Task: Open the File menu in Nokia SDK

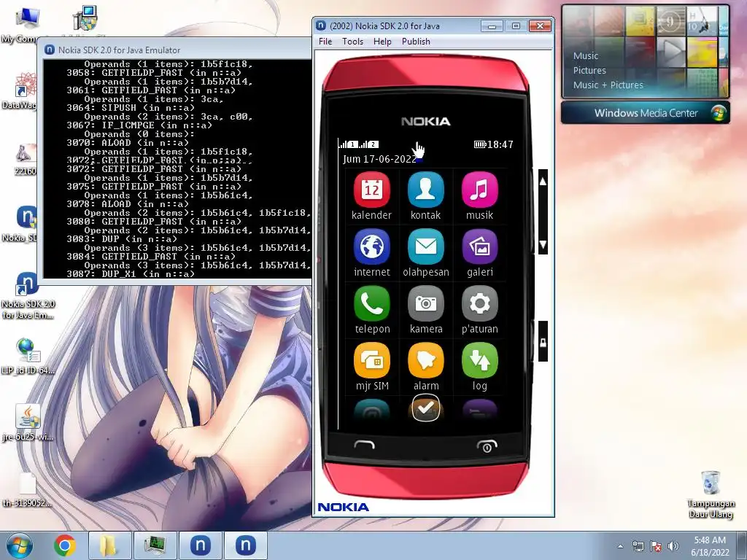Action: 325,42
